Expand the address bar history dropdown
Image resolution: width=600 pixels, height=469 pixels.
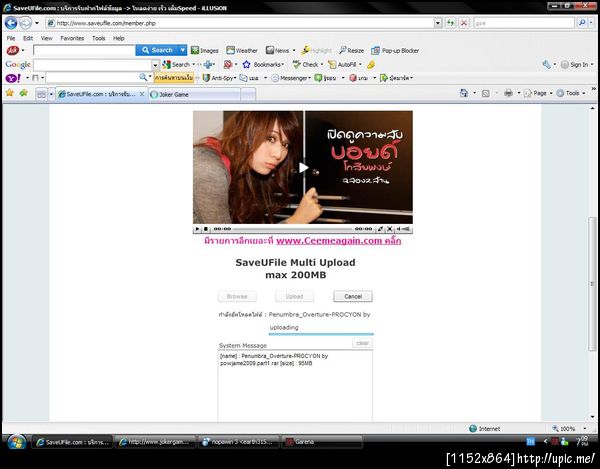[438, 23]
